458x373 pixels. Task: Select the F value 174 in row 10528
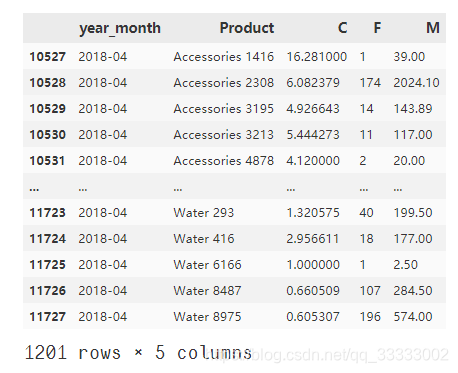point(370,83)
